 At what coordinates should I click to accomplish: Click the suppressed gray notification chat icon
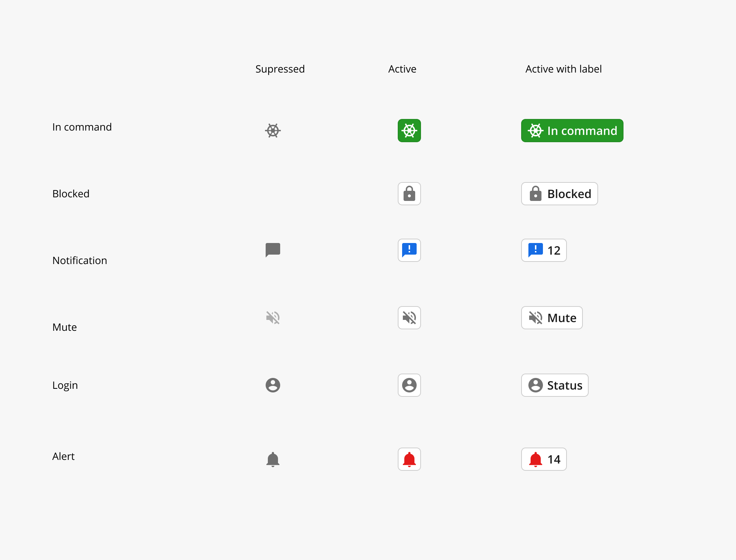[273, 250]
